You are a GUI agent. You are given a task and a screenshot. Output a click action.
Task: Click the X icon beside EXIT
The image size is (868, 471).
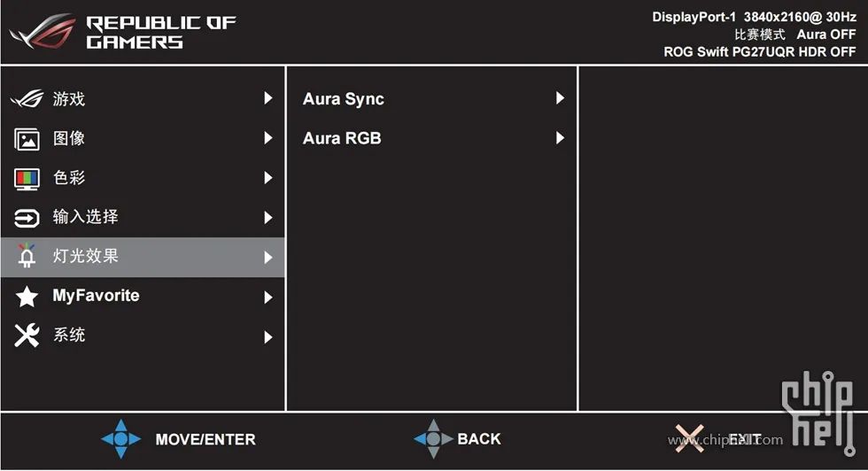[x=689, y=438]
